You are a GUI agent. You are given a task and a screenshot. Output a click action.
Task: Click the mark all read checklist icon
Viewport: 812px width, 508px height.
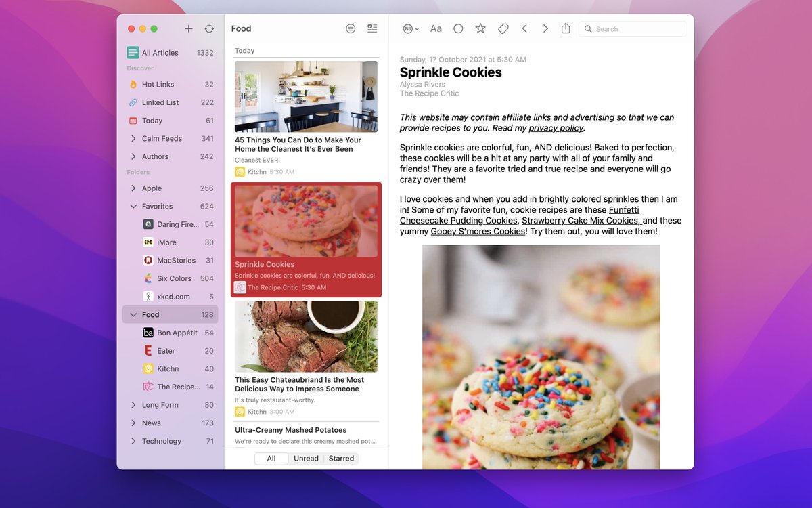[372, 28]
